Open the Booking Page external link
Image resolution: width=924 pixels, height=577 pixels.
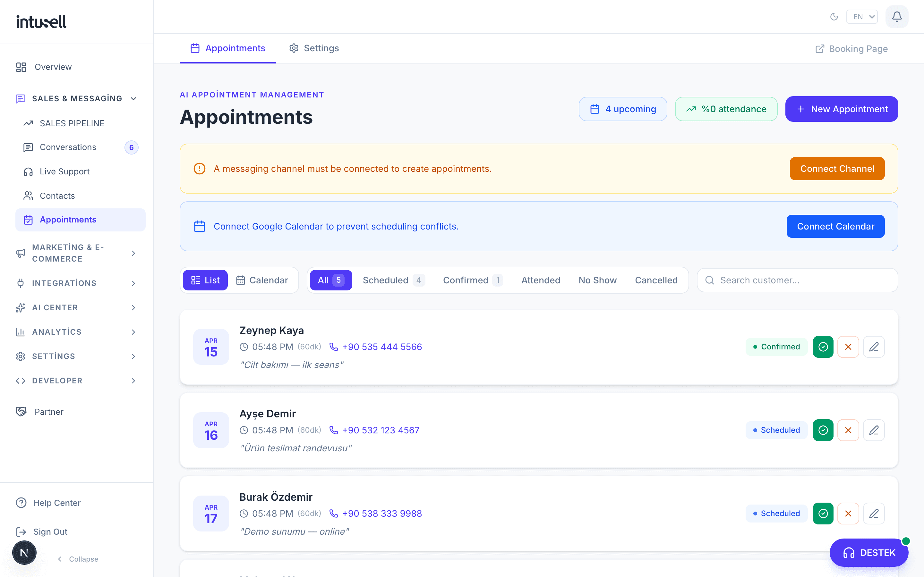click(851, 49)
